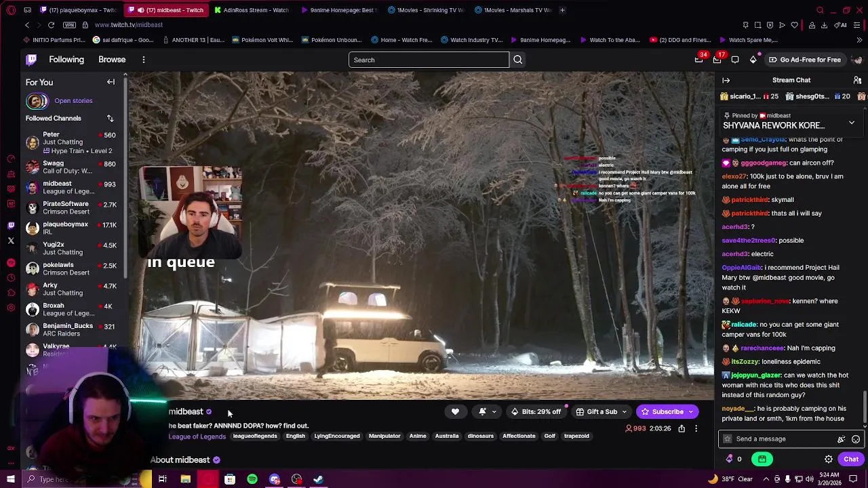Open the Twitch nav three-dot menu

point(144,60)
